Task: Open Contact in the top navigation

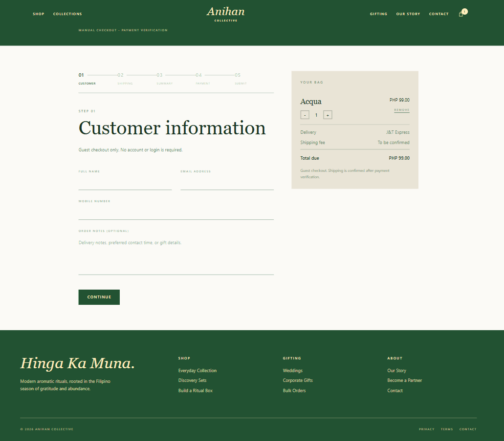Action: (438, 14)
